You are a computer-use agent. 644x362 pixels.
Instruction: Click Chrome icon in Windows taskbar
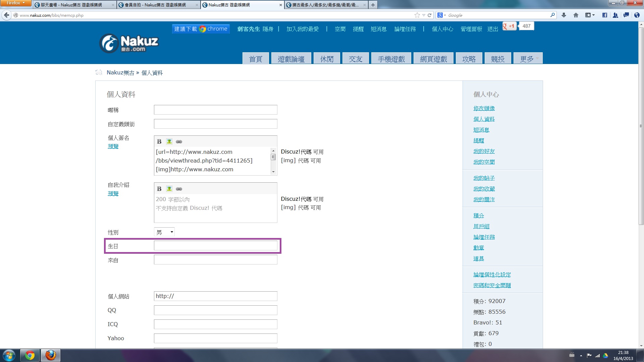click(x=30, y=355)
